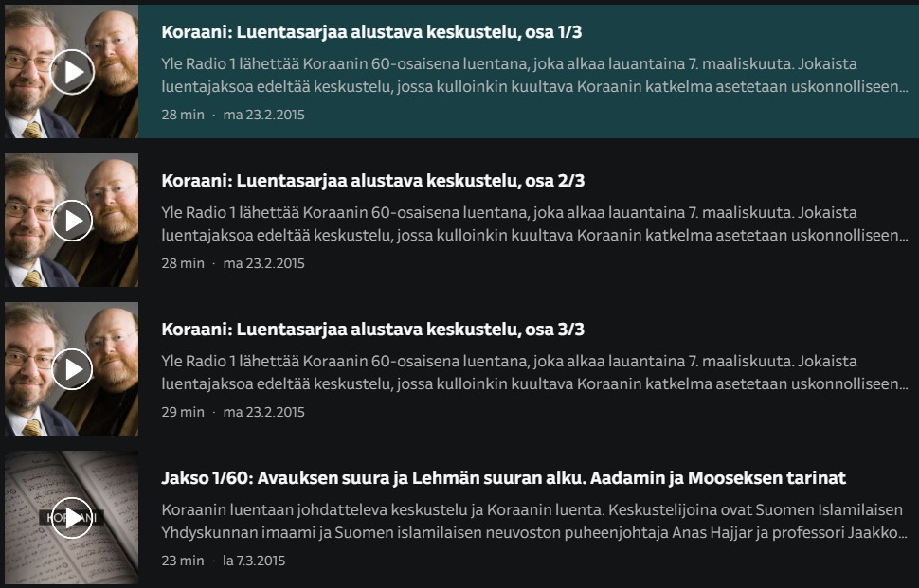
Task: Click the '29 min' duration label
Action: coord(183,413)
